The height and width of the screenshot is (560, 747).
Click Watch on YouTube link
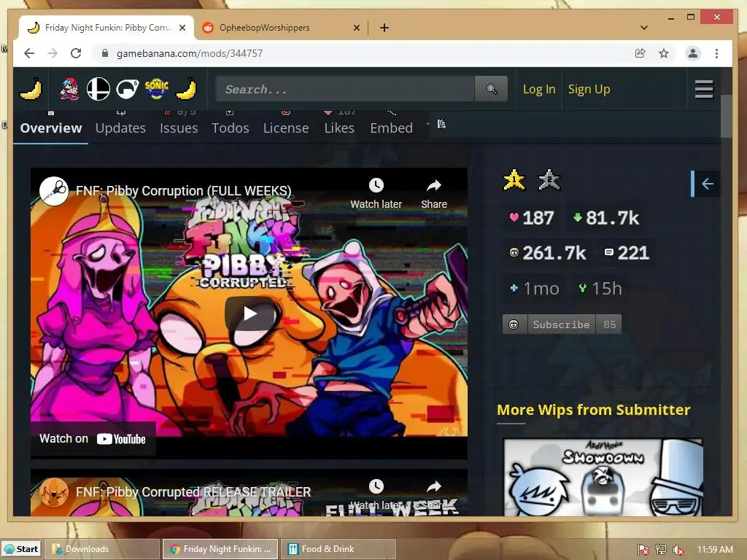(x=93, y=438)
